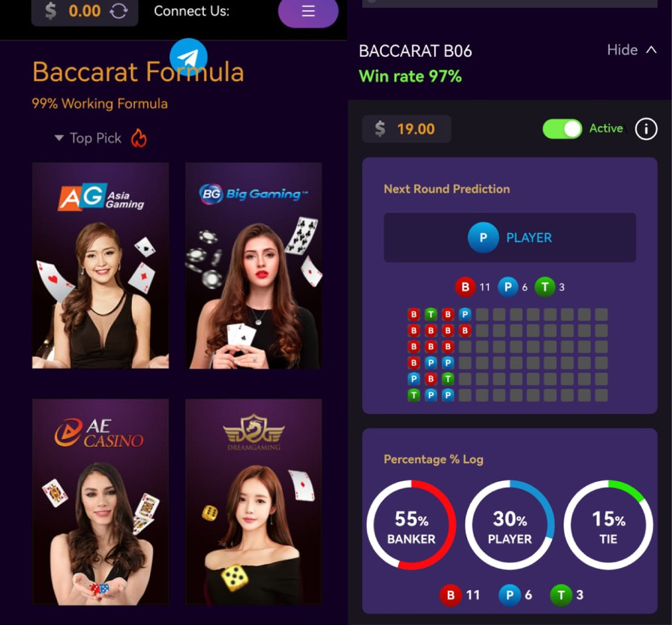The width and height of the screenshot is (672, 625).
Task: Open the purple hamburger menu
Action: pos(308,12)
